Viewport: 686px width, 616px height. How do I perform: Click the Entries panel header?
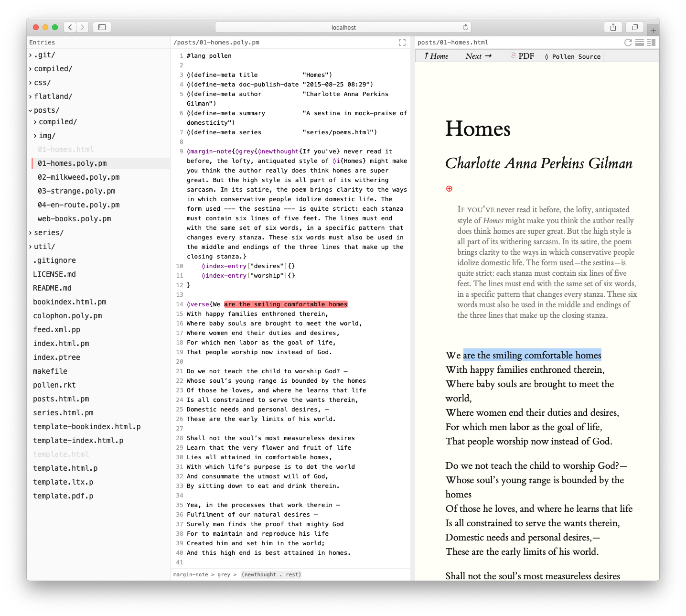42,43
